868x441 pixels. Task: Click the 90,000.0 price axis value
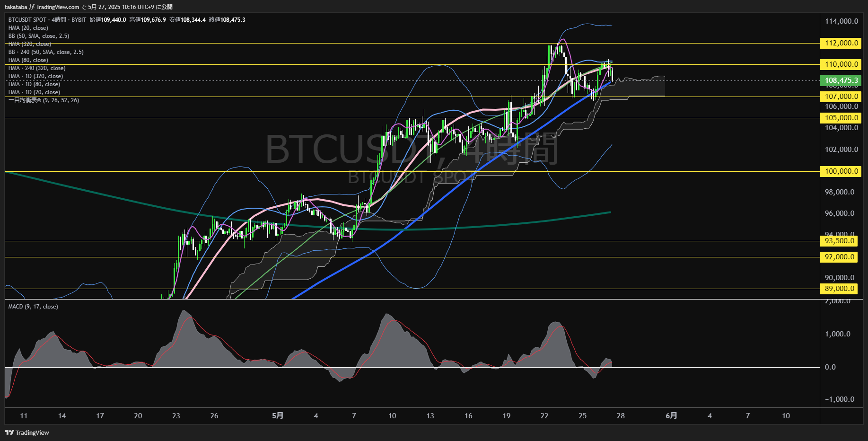click(x=840, y=278)
